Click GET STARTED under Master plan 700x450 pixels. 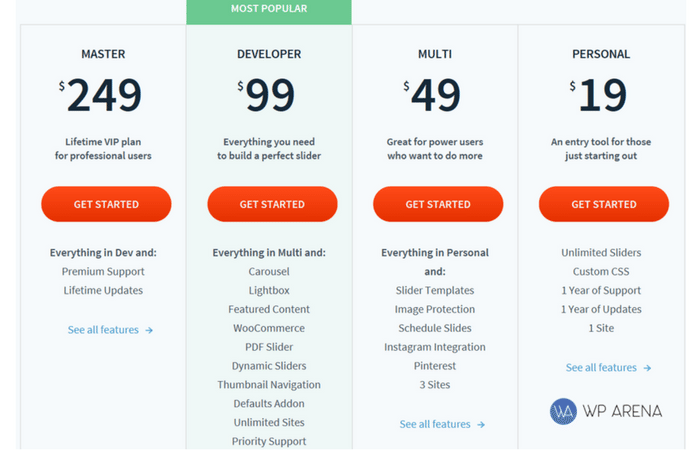pyautogui.click(x=106, y=204)
